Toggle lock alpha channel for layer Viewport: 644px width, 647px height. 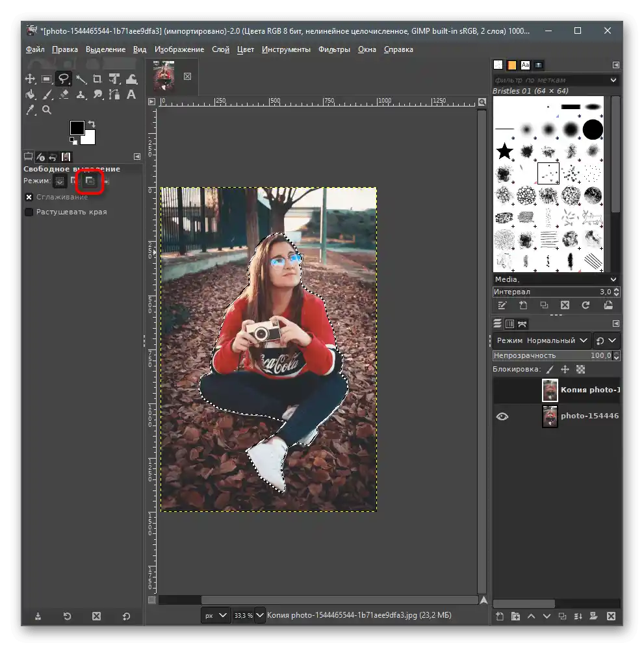click(580, 370)
